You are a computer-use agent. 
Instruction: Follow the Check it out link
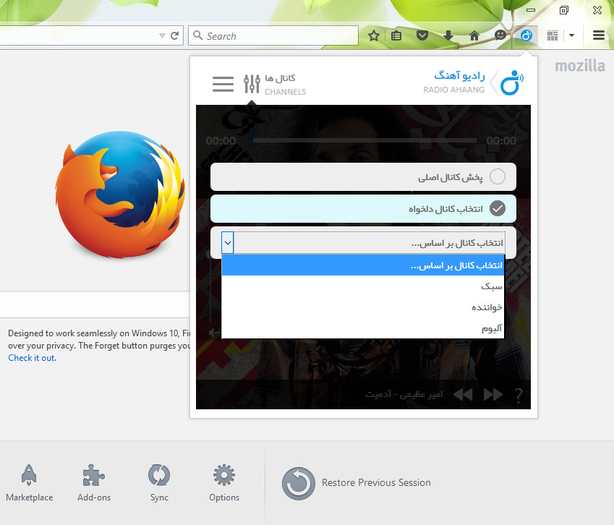tap(32, 358)
